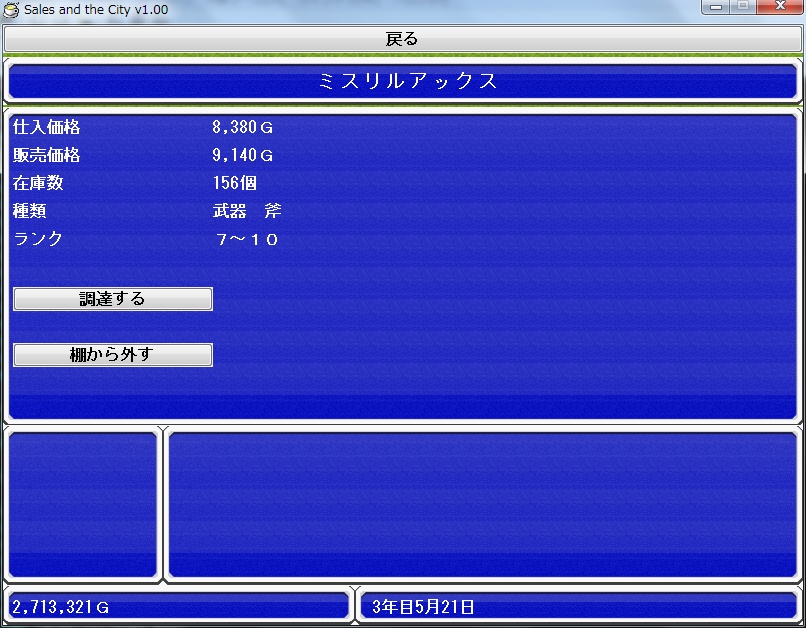Click the 7～10 rank value

tap(247, 239)
